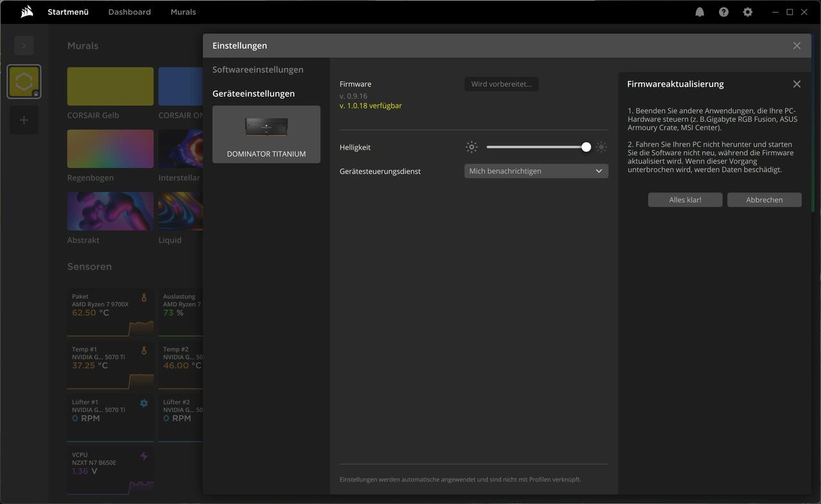Click the Lüfter #1 sensor gear icon
This screenshot has height=504, width=821.
tap(144, 403)
